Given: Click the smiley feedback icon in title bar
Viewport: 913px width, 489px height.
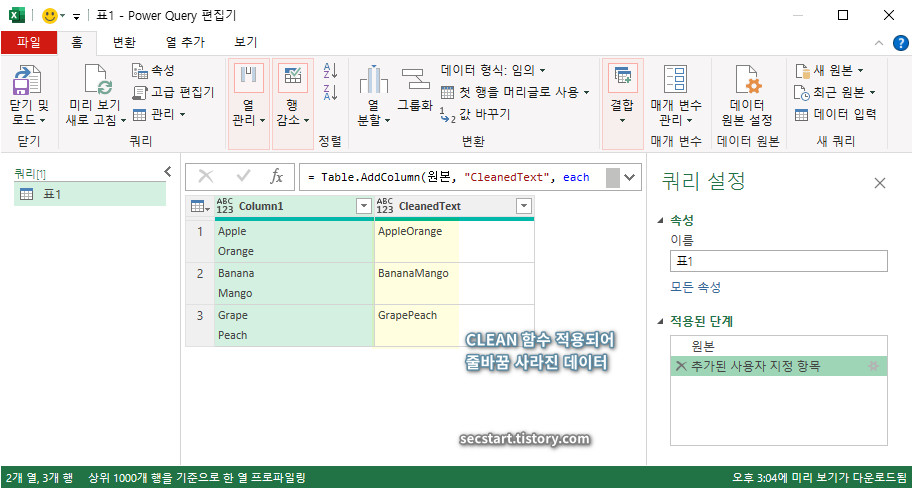Looking at the screenshot, I should pos(49,16).
